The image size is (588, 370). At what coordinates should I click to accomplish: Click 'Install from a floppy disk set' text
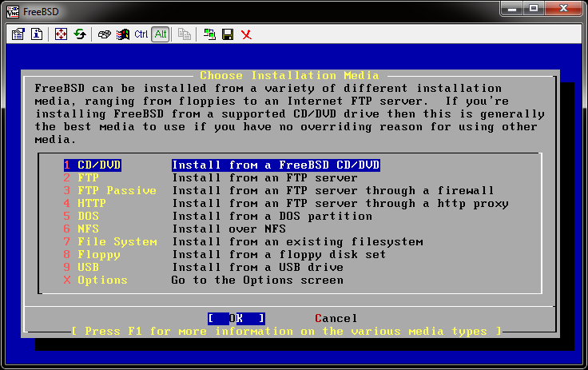coord(279,254)
